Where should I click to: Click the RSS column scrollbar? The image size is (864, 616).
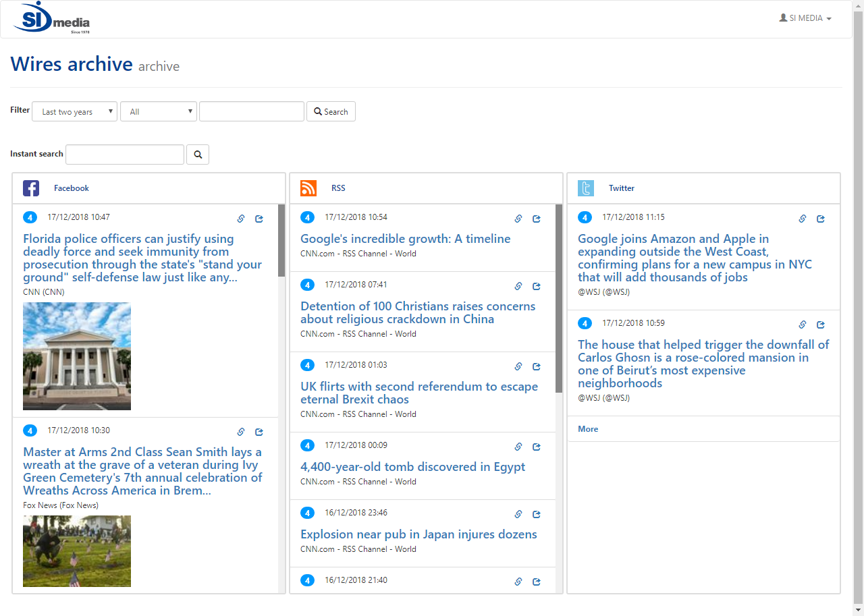[x=559, y=298]
